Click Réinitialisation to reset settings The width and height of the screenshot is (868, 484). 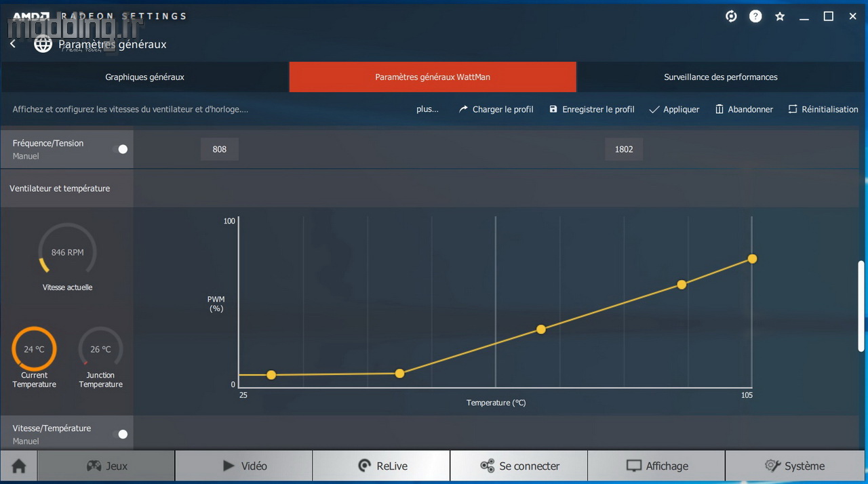click(823, 109)
